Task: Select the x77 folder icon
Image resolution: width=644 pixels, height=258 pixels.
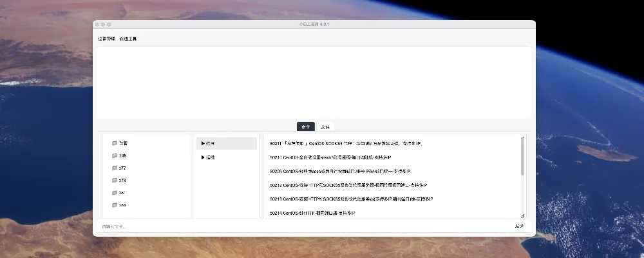Action: coord(115,168)
